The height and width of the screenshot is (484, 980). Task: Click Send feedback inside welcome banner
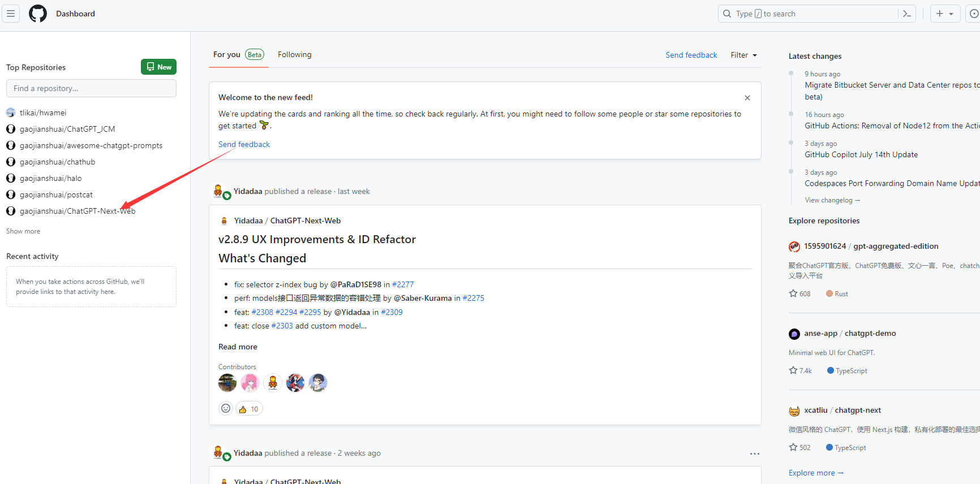[x=244, y=144]
